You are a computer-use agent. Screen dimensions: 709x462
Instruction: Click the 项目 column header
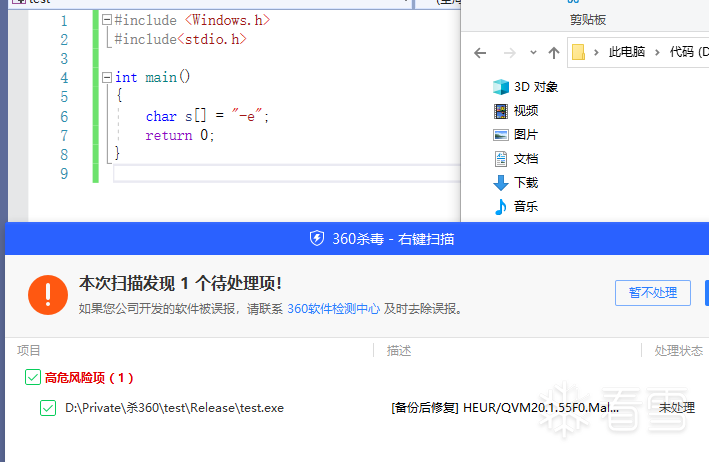(29, 350)
